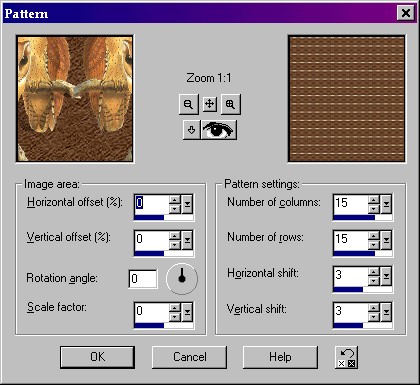This screenshot has width=420, height=385.
Task: Click the Vertical shift value field
Action: pos(351,312)
